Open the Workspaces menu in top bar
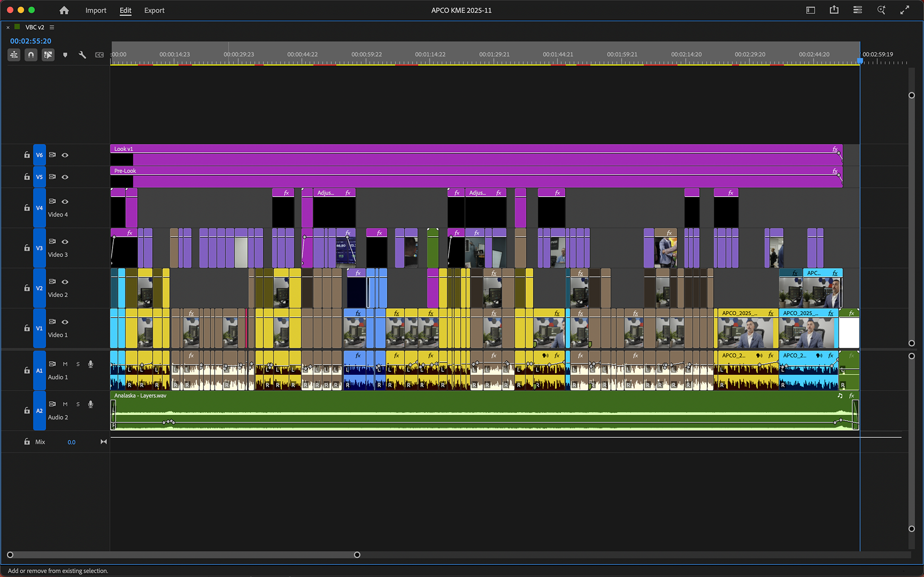 [810, 10]
